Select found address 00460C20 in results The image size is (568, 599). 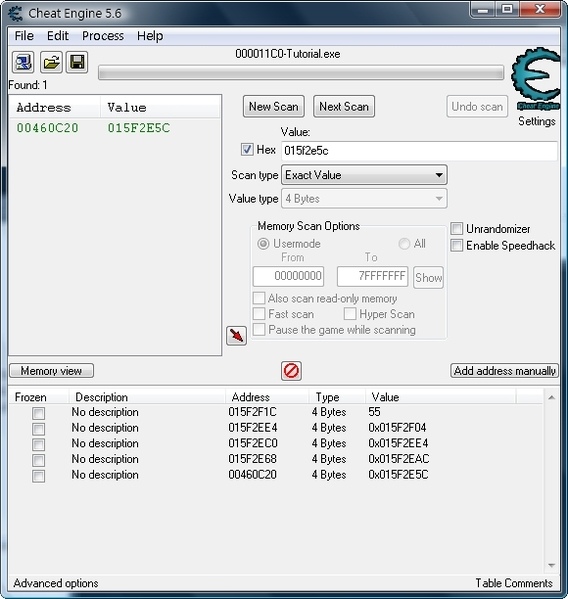click(x=47, y=128)
